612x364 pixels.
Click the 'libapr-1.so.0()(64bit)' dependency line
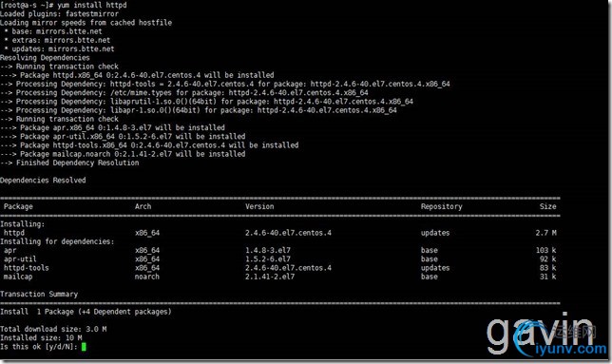click(x=199, y=110)
